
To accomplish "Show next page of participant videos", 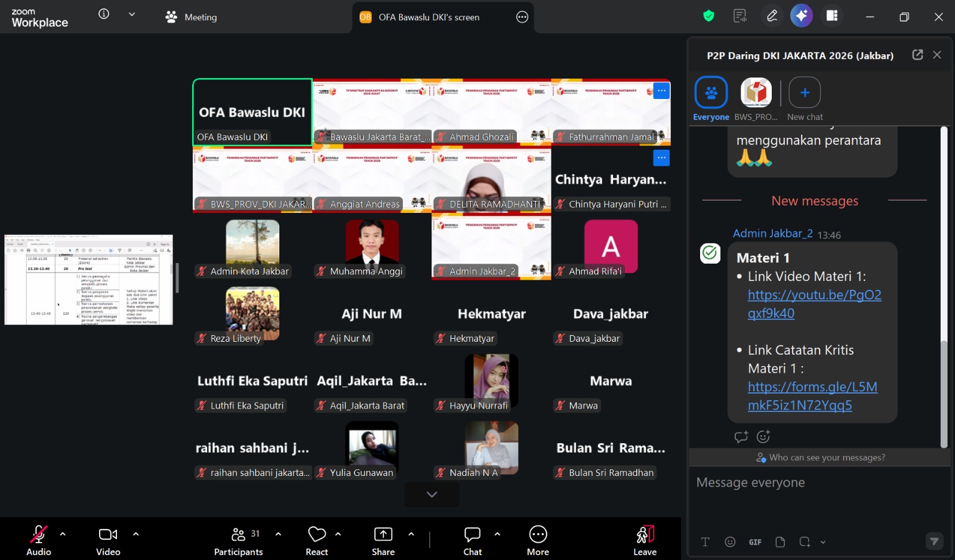I will (432, 494).
